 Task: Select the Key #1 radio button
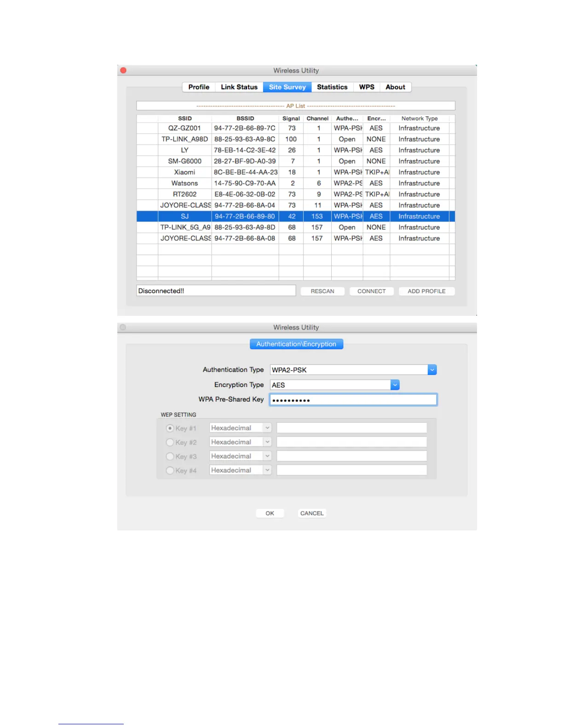(x=170, y=428)
